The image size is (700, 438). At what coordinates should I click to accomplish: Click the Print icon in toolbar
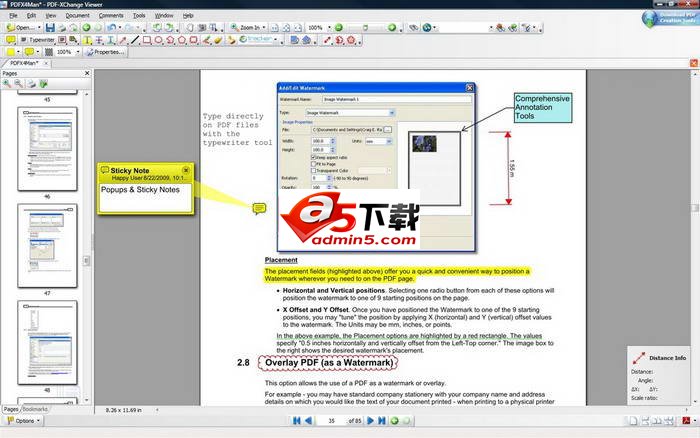(x=62, y=28)
